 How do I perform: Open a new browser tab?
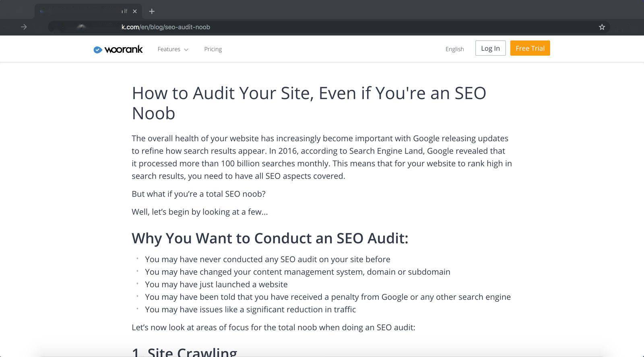point(152,11)
